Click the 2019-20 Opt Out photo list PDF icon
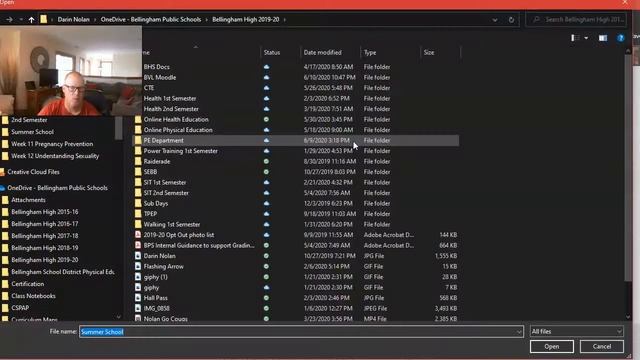Image resolution: width=640 pixels, height=360 pixels. [x=138, y=235]
